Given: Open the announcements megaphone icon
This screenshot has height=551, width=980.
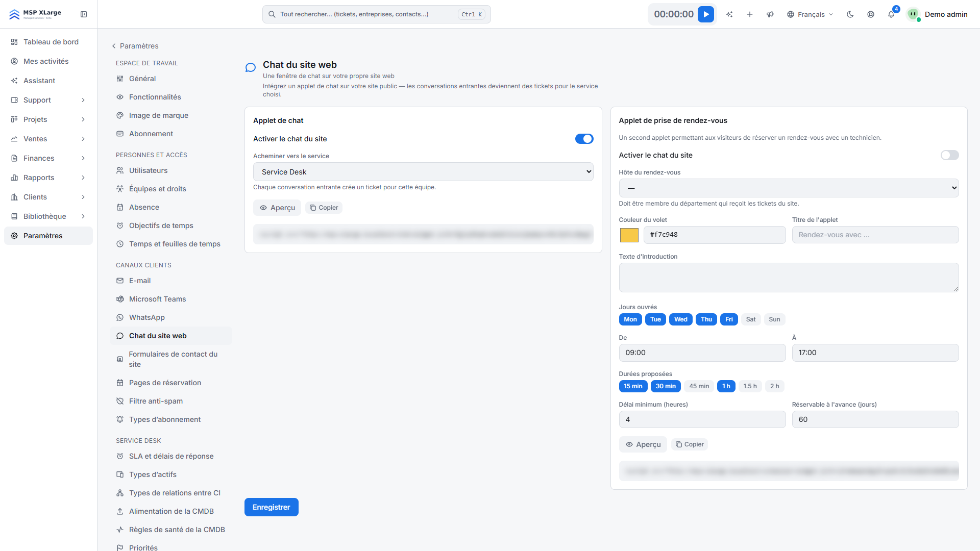Looking at the screenshot, I should [770, 14].
